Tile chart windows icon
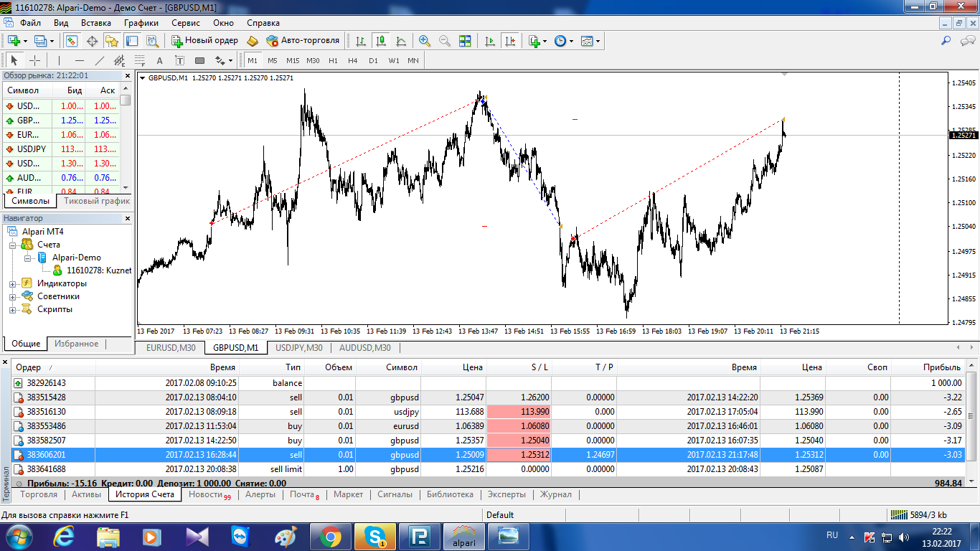Image resolution: width=980 pixels, height=551 pixels. click(465, 41)
